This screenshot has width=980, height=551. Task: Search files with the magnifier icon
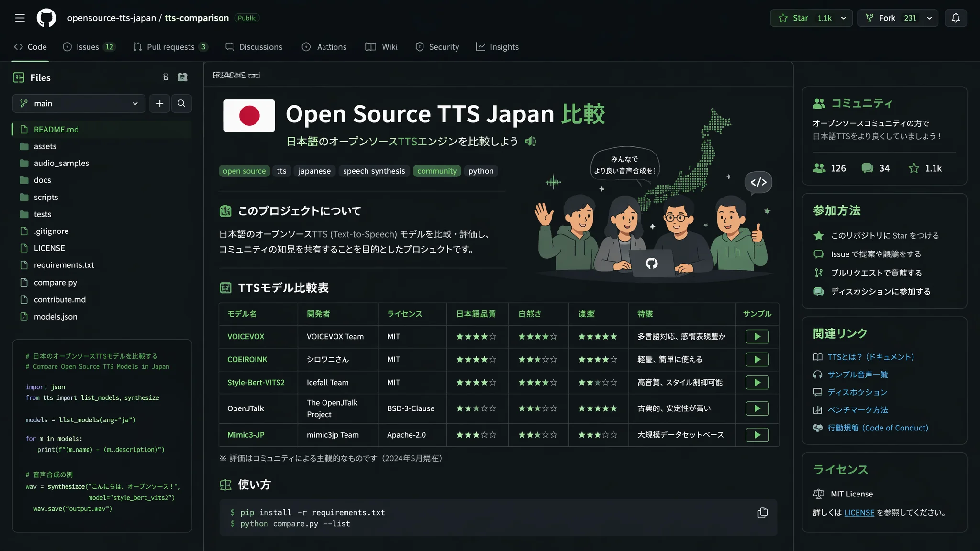point(181,103)
